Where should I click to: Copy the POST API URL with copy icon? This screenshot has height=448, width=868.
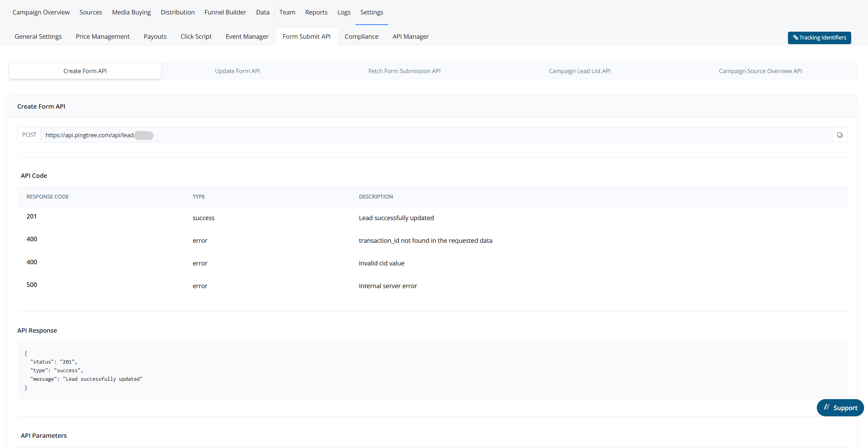pos(839,135)
